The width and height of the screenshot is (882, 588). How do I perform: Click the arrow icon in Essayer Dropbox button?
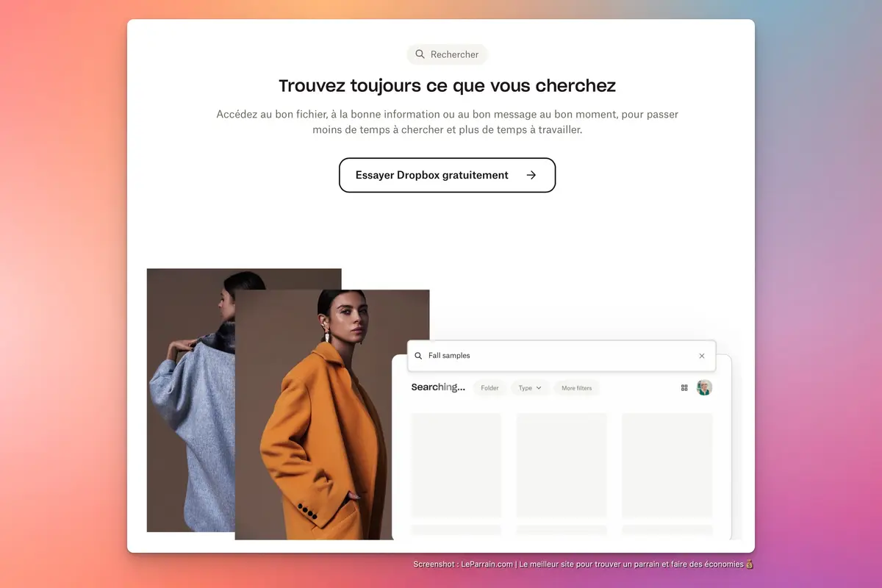pos(531,175)
